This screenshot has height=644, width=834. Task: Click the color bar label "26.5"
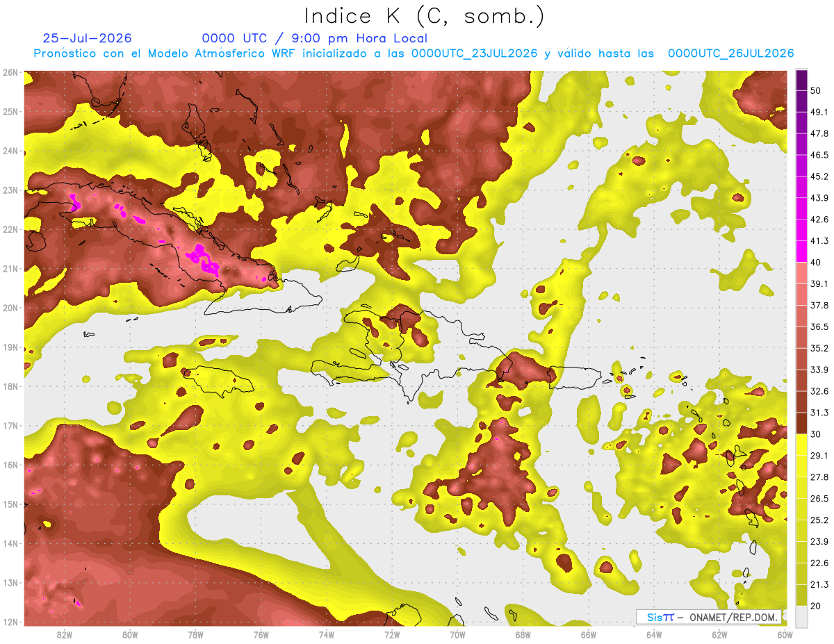tap(819, 498)
